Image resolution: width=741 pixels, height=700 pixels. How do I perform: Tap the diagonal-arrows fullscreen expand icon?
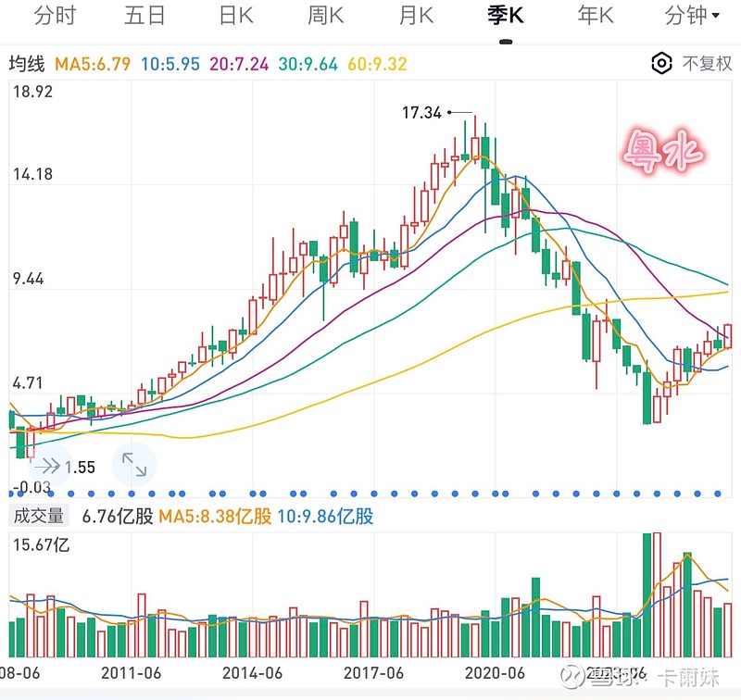(x=134, y=466)
